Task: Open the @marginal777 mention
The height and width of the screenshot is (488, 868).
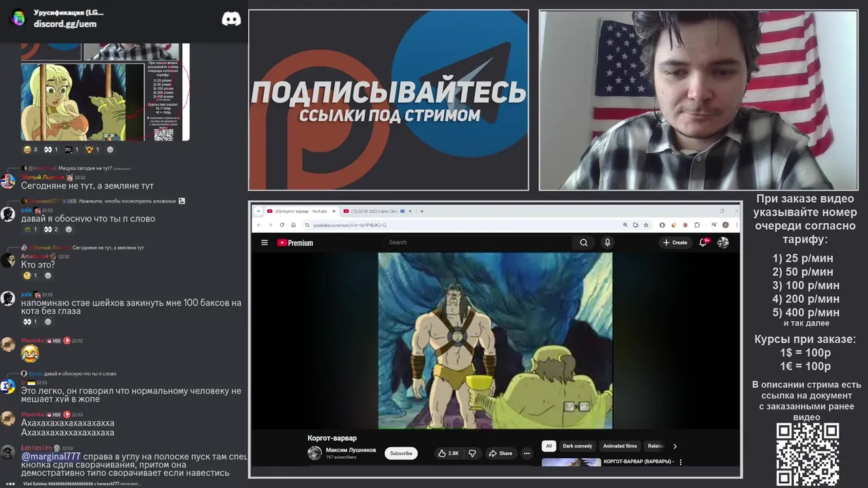Action: tap(52, 457)
